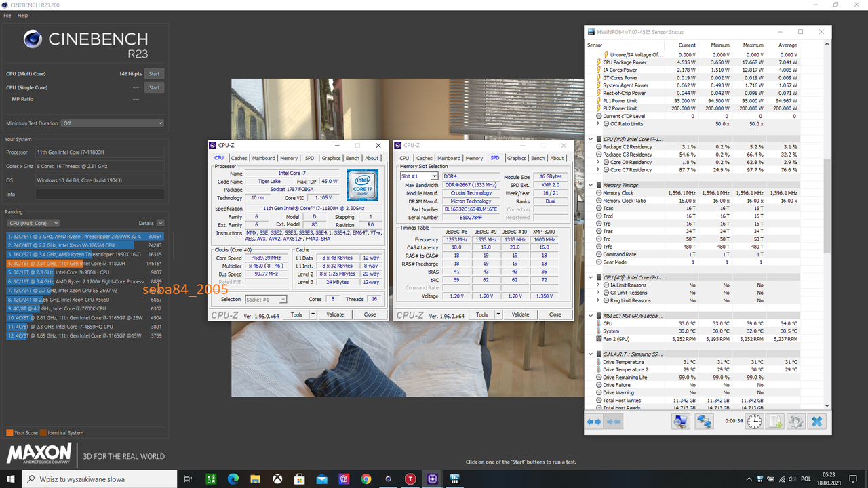Select Memory Clock sensor row
The image size is (868, 488).
coord(692,193)
